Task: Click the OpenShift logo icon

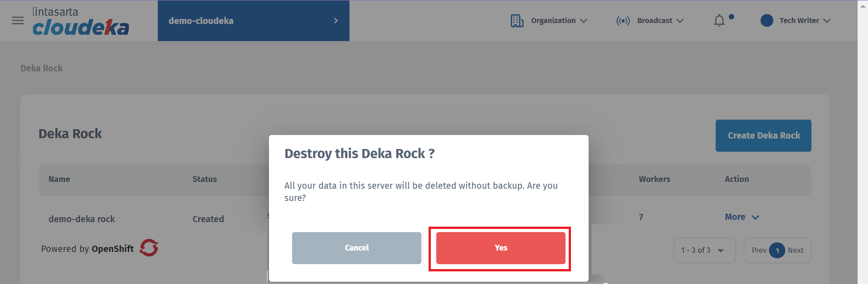Action: (x=149, y=248)
